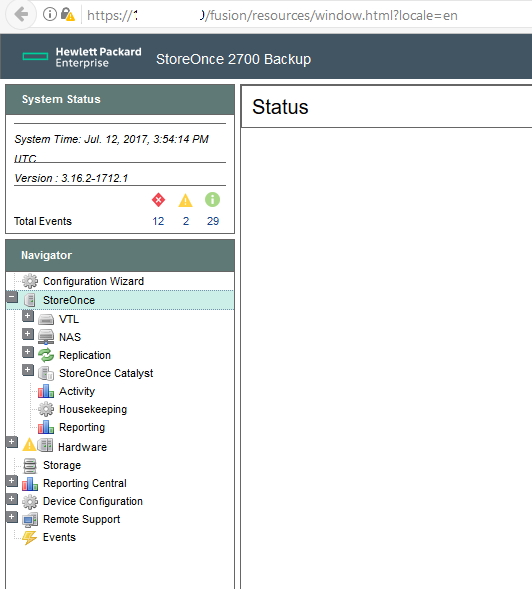Click the Navigator panel header
532x589 pixels.
120,255
